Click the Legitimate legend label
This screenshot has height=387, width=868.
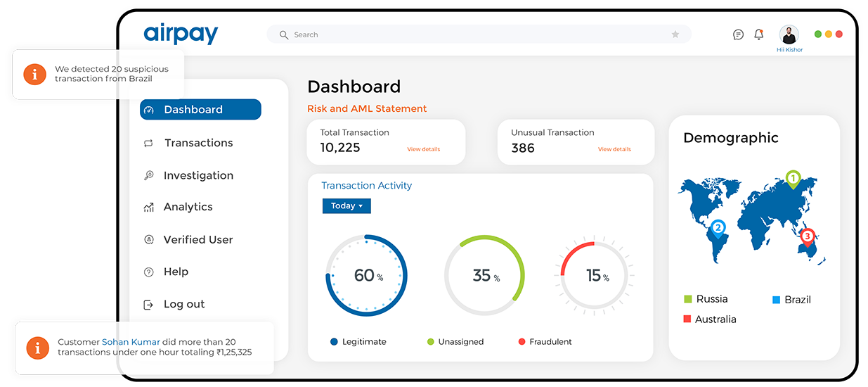point(364,342)
